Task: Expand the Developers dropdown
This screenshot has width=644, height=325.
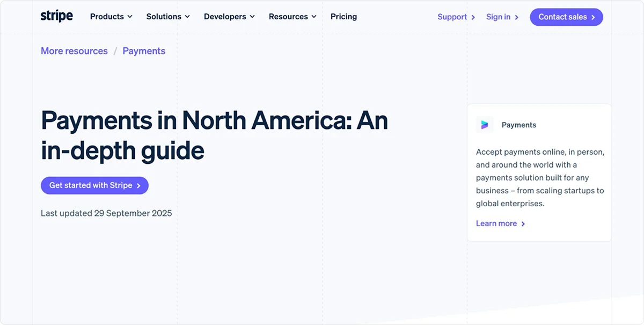Action: pyautogui.click(x=225, y=17)
